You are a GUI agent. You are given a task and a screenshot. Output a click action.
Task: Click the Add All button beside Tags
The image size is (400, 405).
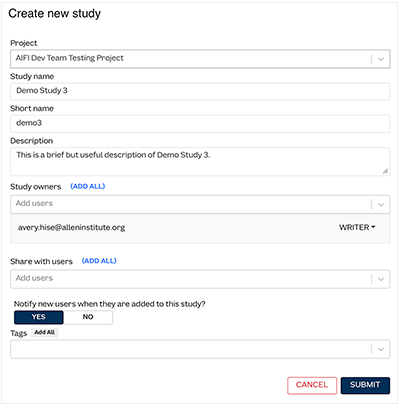click(x=45, y=332)
